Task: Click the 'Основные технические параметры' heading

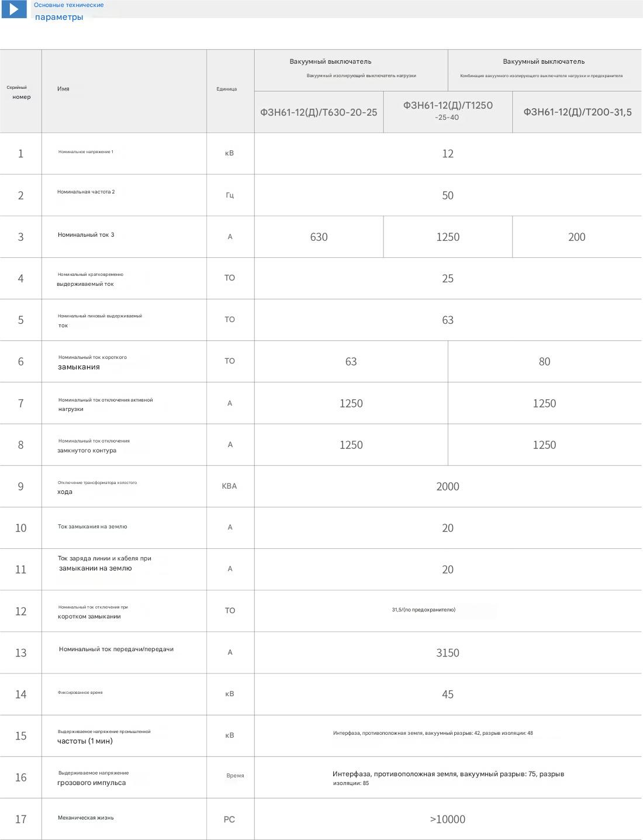Action: pos(68,11)
